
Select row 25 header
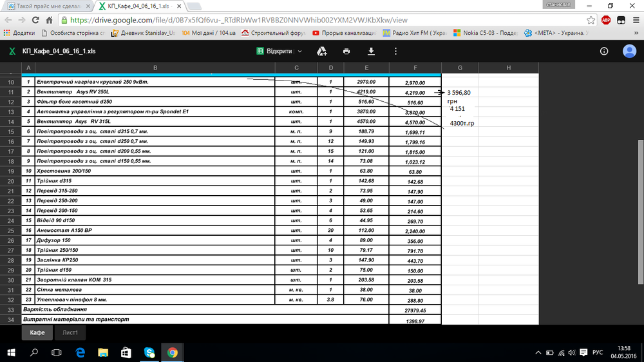[11, 231]
